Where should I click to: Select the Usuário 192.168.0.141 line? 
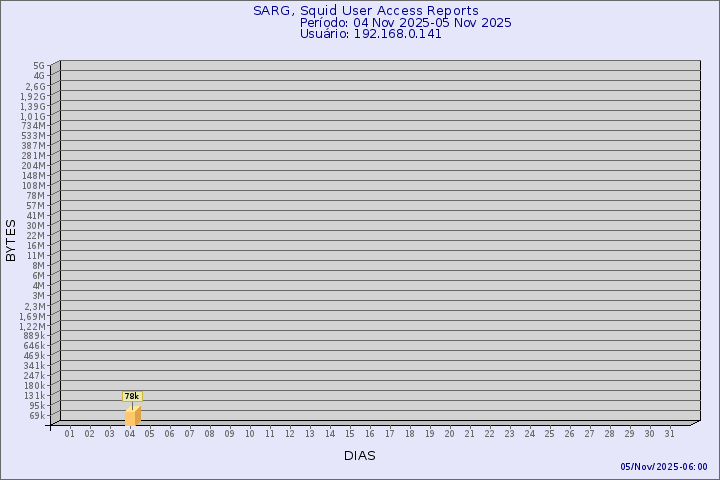click(370, 34)
